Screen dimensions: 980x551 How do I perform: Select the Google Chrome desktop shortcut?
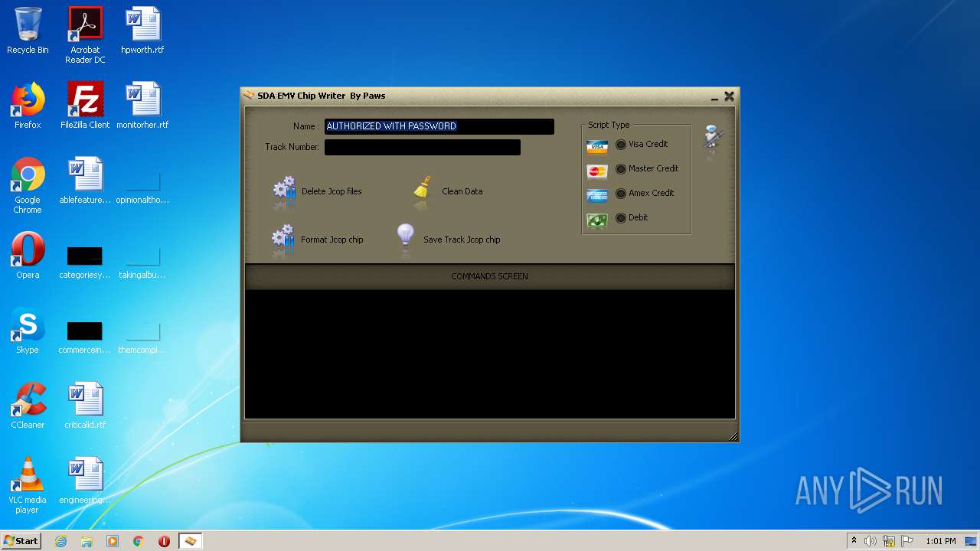[x=28, y=185]
